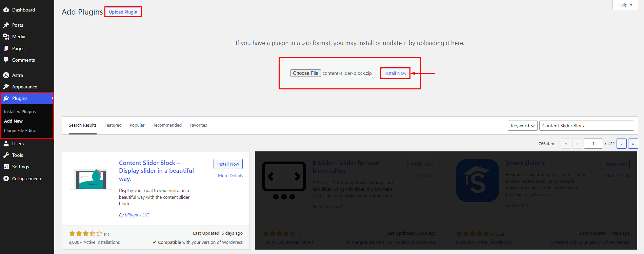
Task: Switch to Featured tab
Action: pyautogui.click(x=113, y=125)
